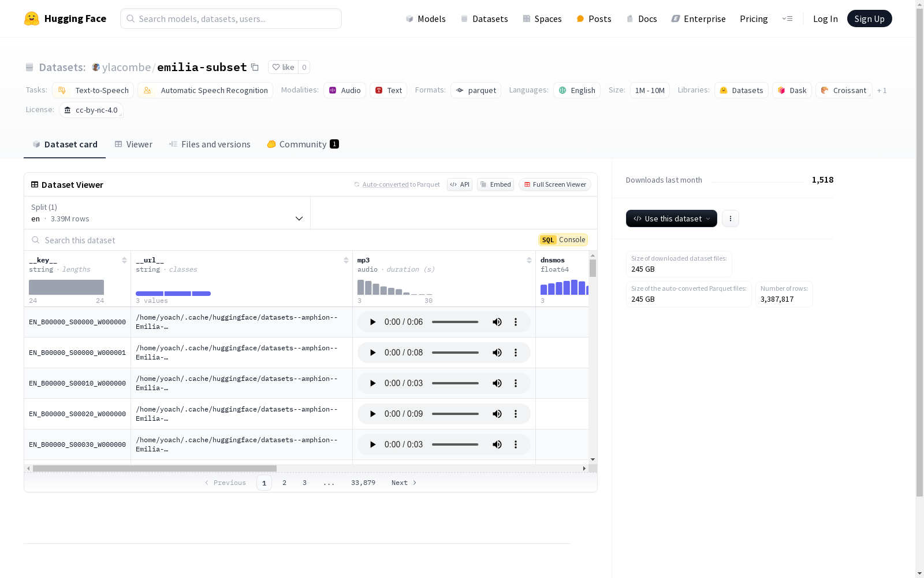Image resolution: width=924 pixels, height=578 pixels.
Task: Click the API button
Action: (460, 184)
